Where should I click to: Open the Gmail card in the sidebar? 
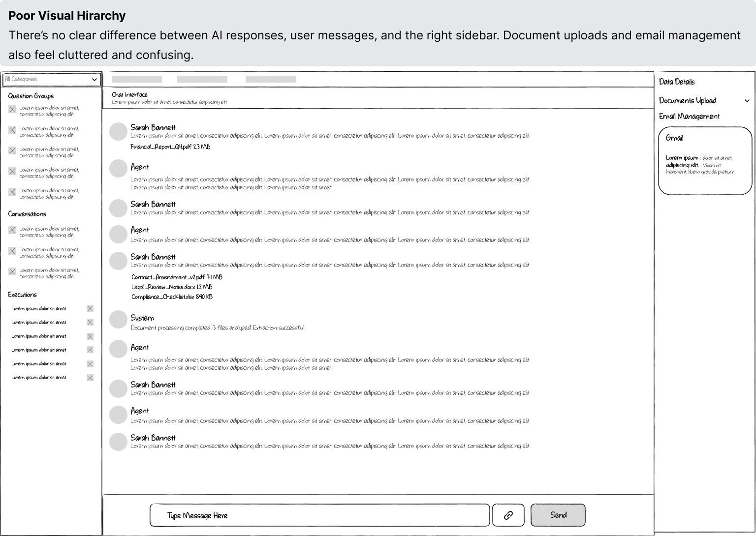click(705, 160)
